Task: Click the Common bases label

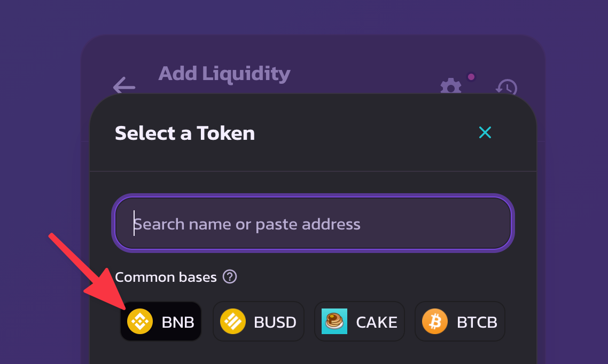Action: [166, 277]
